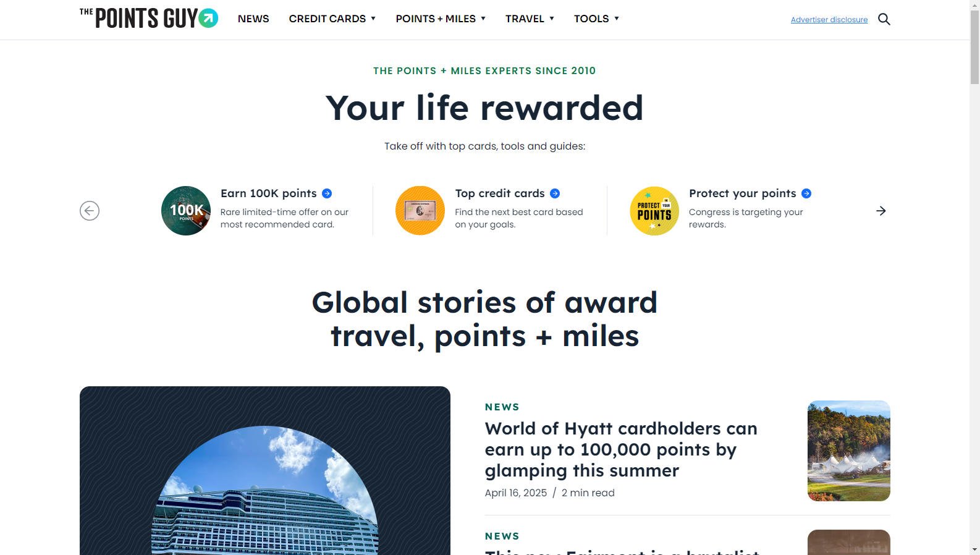The image size is (980, 555).
Task: Advance carousel with right arrow
Action: tap(881, 211)
